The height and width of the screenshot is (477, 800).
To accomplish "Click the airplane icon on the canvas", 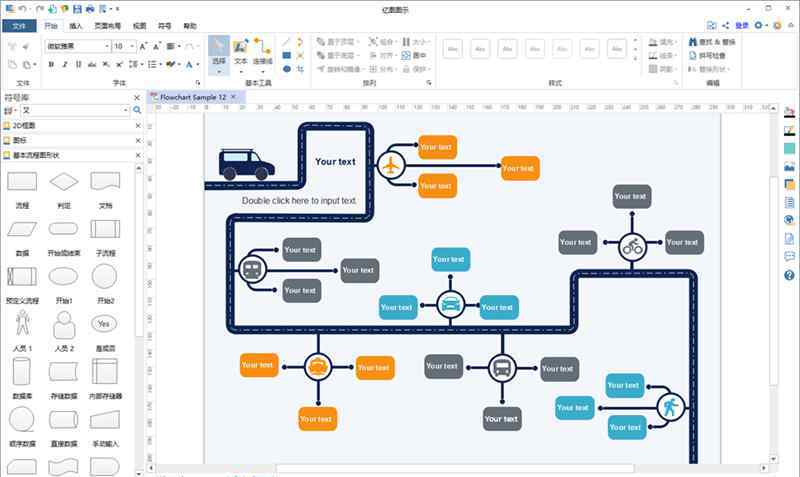I will (391, 165).
